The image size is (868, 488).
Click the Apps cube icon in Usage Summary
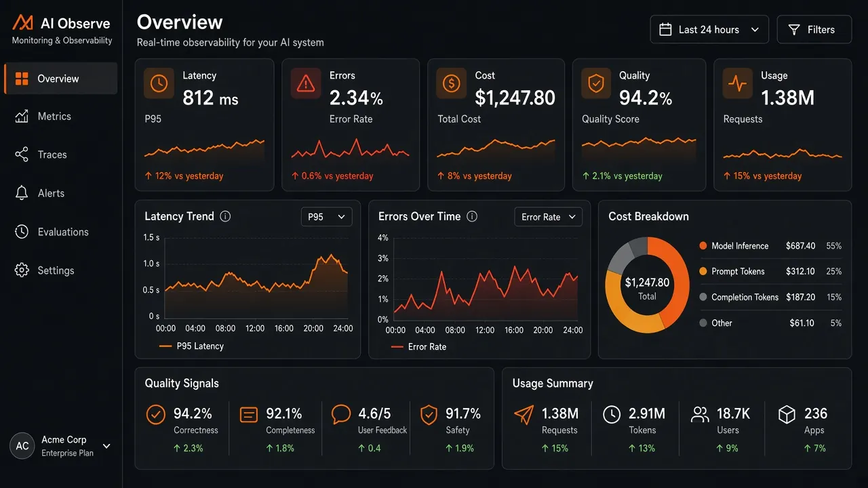(x=787, y=415)
